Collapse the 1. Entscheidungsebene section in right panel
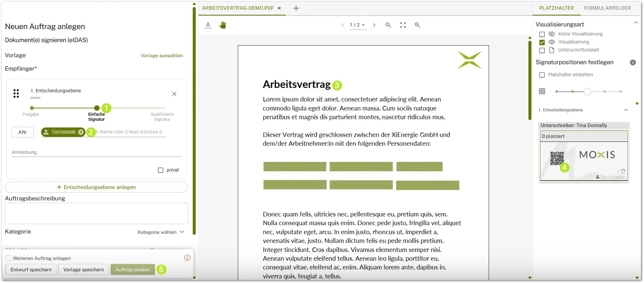The height and width of the screenshot is (283, 644). [x=626, y=110]
